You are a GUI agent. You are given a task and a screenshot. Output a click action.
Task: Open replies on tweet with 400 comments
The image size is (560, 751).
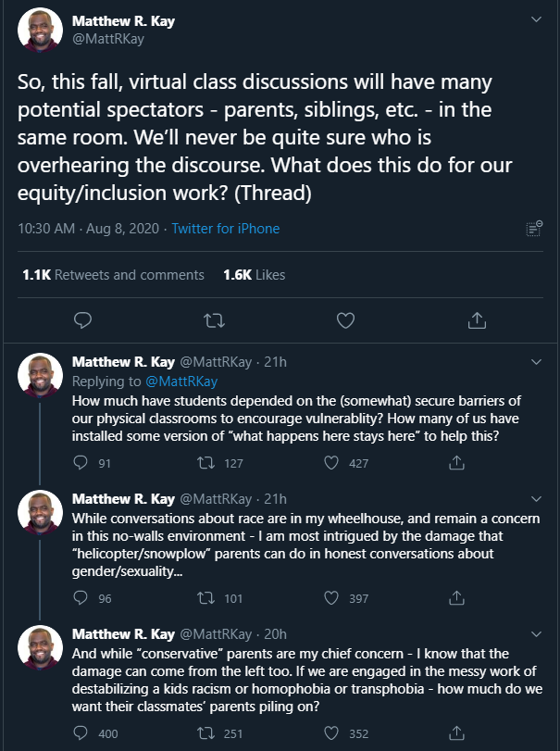81,732
